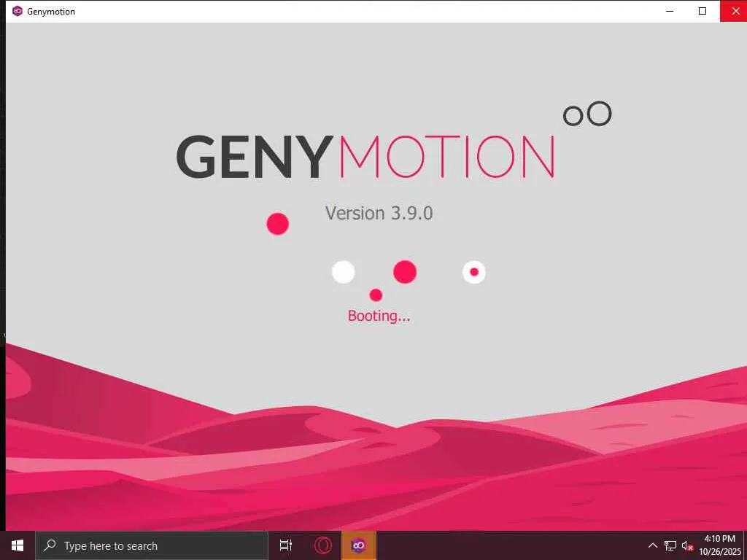Image resolution: width=747 pixels, height=560 pixels.
Task: Close the Genymotion window
Action: (x=734, y=11)
